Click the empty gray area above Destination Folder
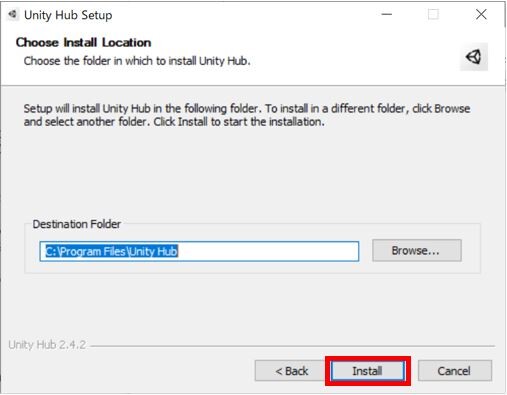Screen dimensions: 507x395 pos(253,173)
